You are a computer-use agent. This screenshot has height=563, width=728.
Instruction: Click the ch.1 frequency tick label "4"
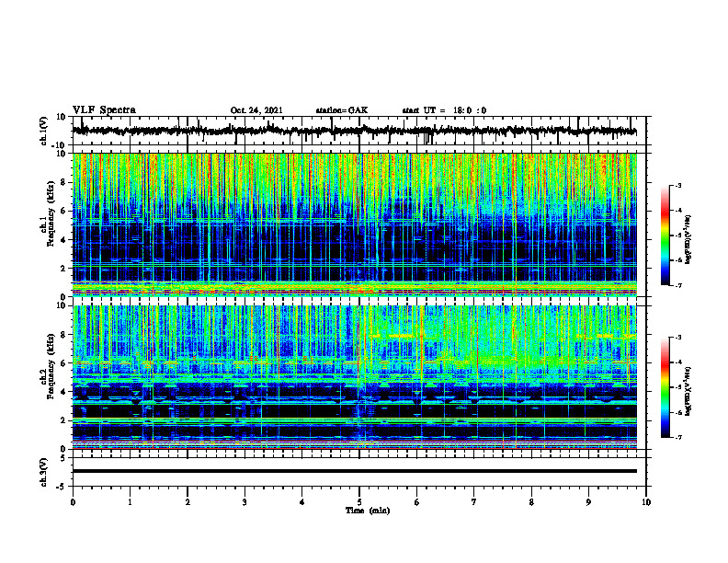coord(64,240)
